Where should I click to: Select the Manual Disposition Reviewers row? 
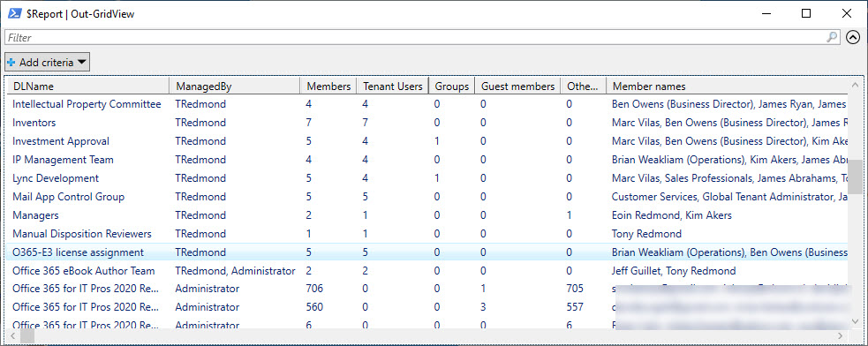tap(426, 234)
